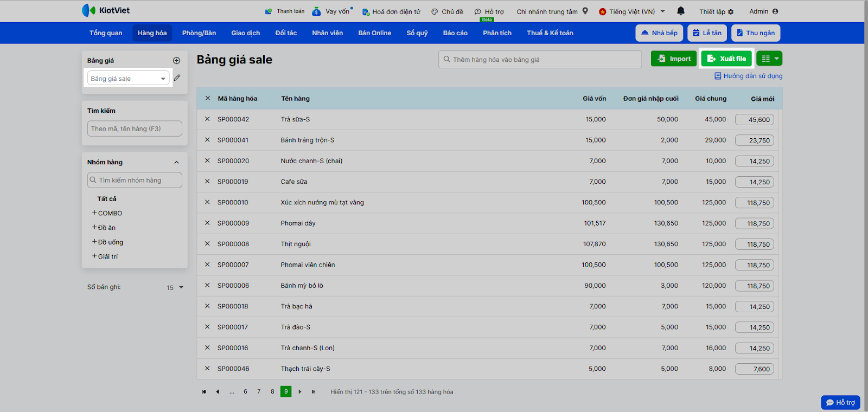
Task: Expand the Đồ uống product group
Action: 94,242
